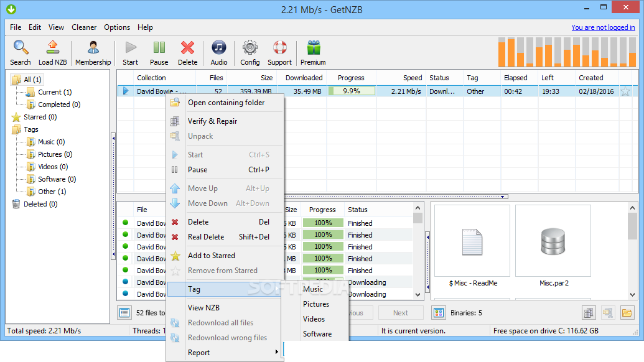Open the Search tool in the toolbar
The width and height of the screenshot is (644, 362).
click(20, 52)
